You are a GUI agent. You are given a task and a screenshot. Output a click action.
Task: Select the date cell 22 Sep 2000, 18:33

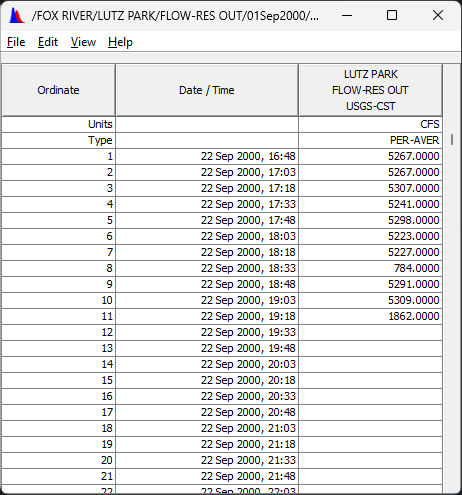tap(207, 268)
